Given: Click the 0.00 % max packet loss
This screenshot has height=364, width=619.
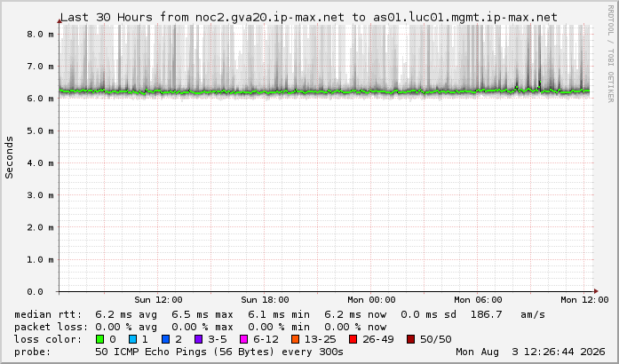Looking at the screenshot, I should (x=202, y=327).
